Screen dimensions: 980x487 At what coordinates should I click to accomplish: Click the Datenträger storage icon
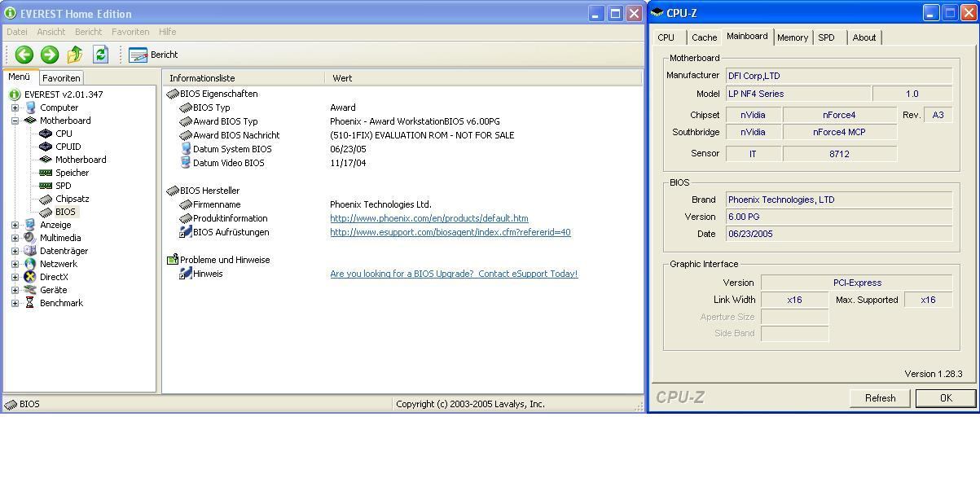(30, 251)
